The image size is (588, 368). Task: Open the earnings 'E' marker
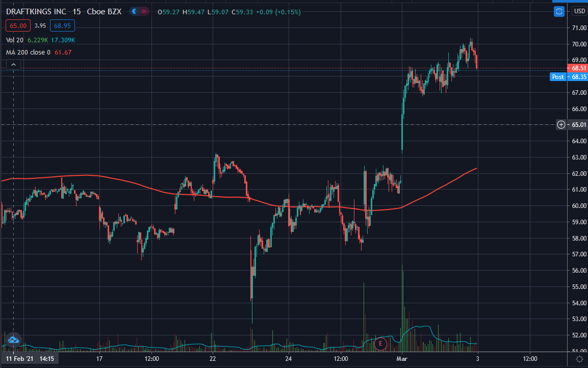coord(379,344)
